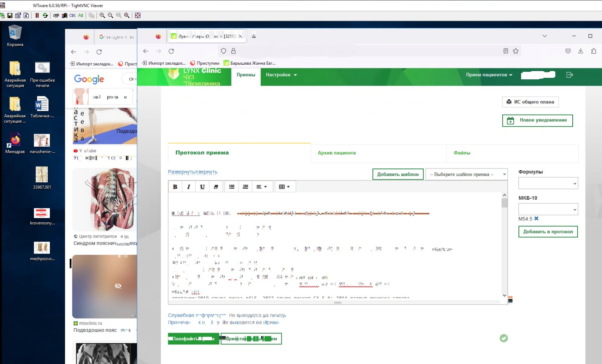Click the editor's vertical scrollbar thumb

tap(505, 203)
